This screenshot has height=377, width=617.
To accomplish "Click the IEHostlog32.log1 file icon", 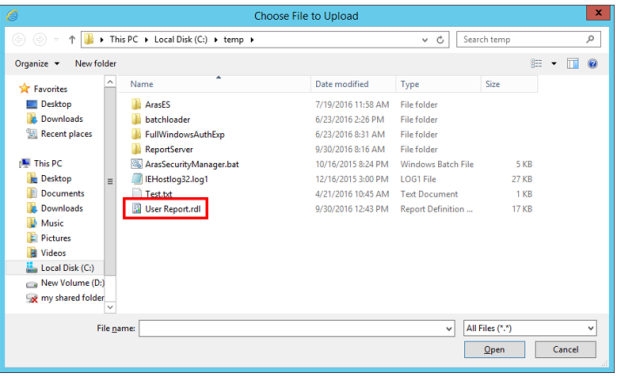I will [137, 179].
